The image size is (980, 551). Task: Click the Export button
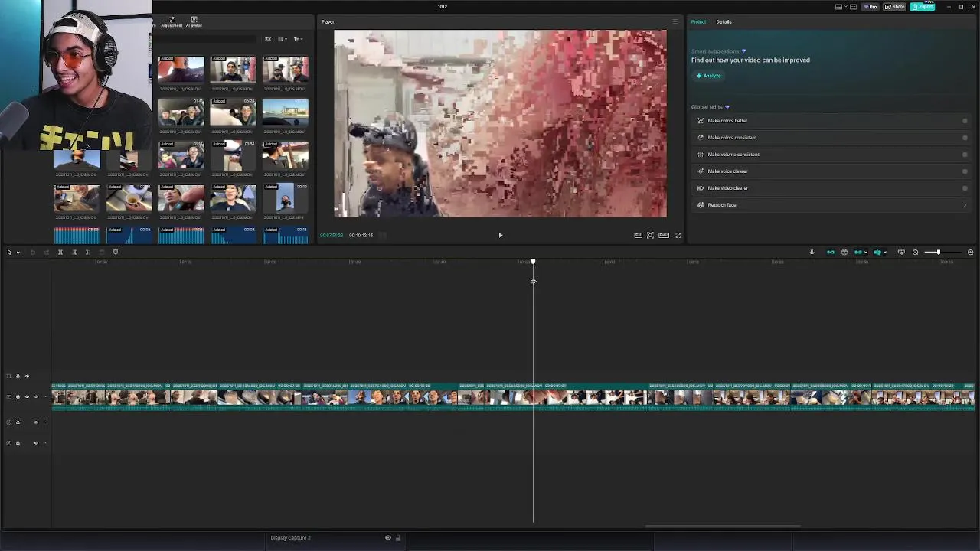pyautogui.click(x=923, y=7)
